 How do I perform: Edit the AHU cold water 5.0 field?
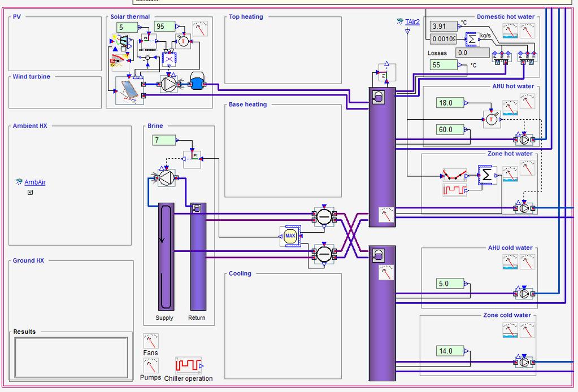point(450,284)
